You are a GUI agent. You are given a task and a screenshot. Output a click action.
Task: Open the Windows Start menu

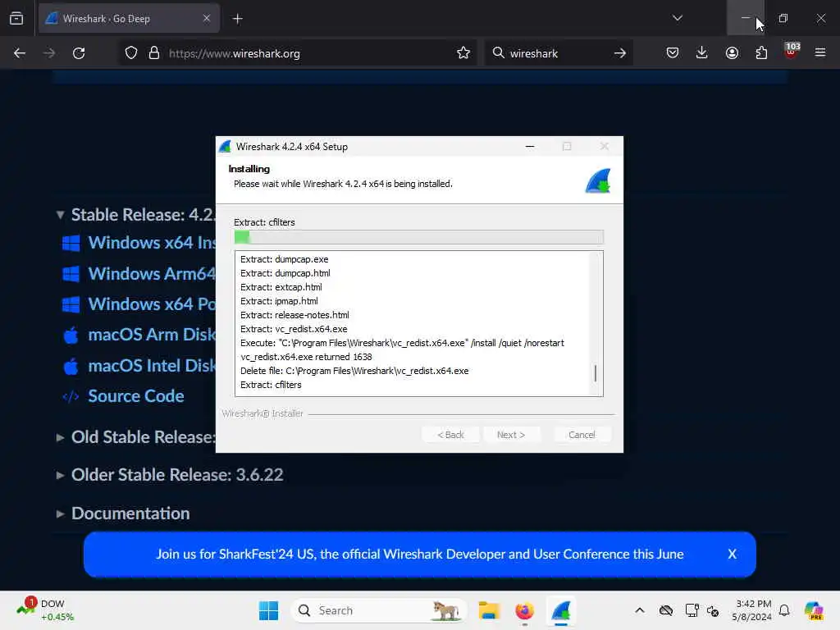coord(269,610)
